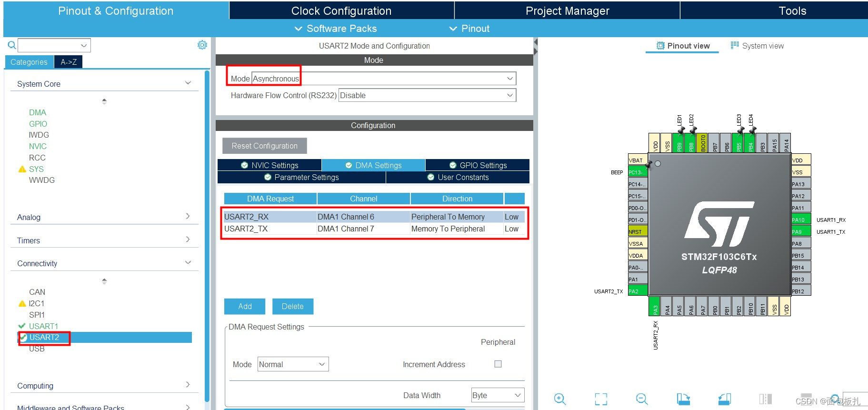Toggle the Peripheral Increment Address checkbox

click(498, 364)
